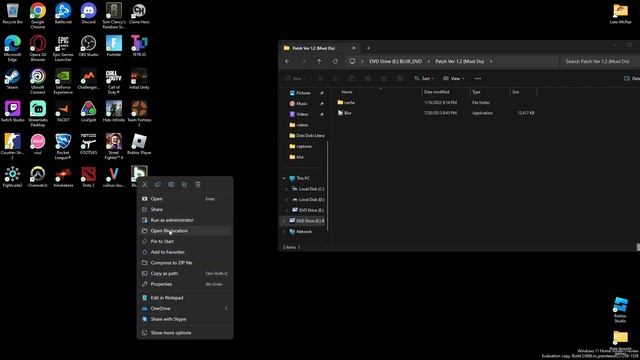Open a new File Explorer tab
This screenshot has width=640, height=360.
coord(368,48)
